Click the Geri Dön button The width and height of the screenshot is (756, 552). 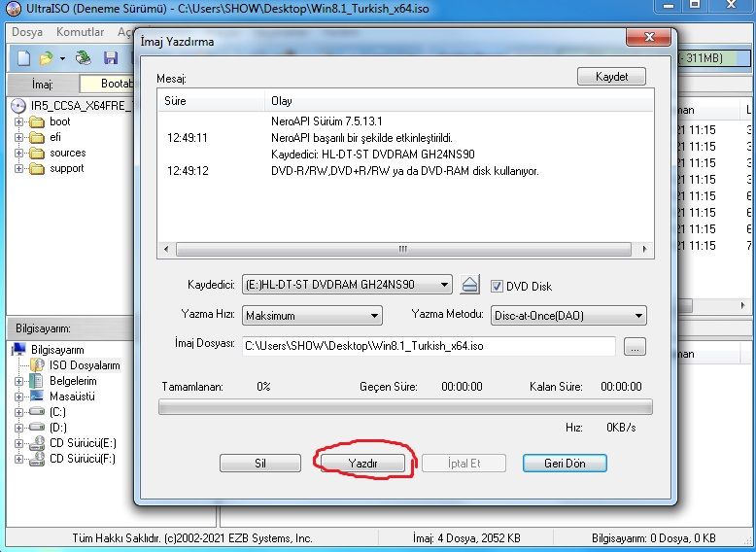[565, 464]
